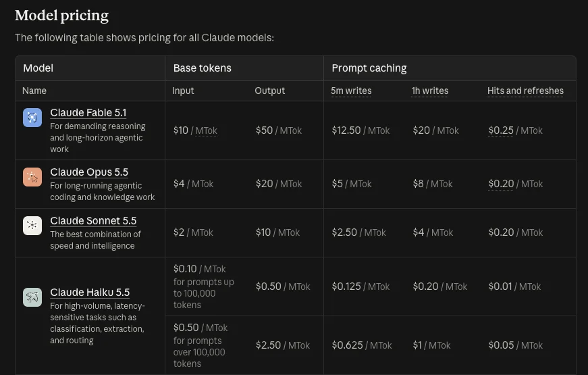Click the $5 / MTok 5m writes price
This screenshot has height=375, width=588.
(351, 184)
